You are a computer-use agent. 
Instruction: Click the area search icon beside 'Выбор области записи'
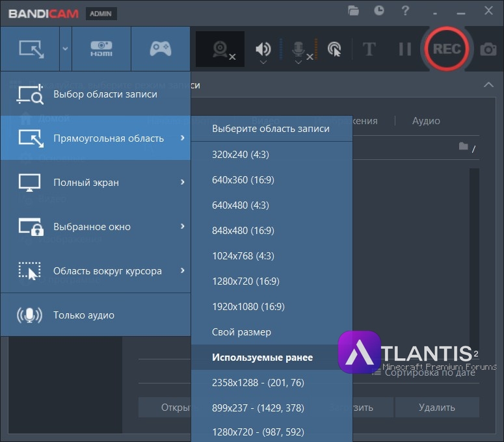pos(30,94)
